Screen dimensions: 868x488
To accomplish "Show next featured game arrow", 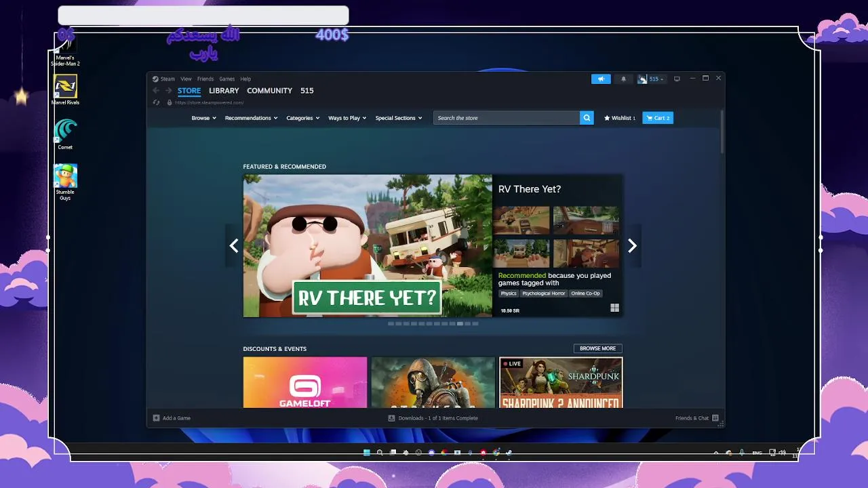I will pyautogui.click(x=632, y=246).
